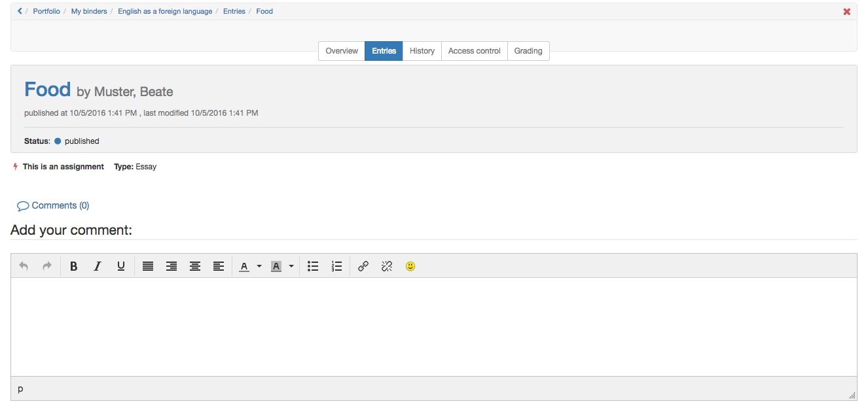The width and height of the screenshot is (868, 410).
Task: Justify the comment text
Action: pos(148,266)
